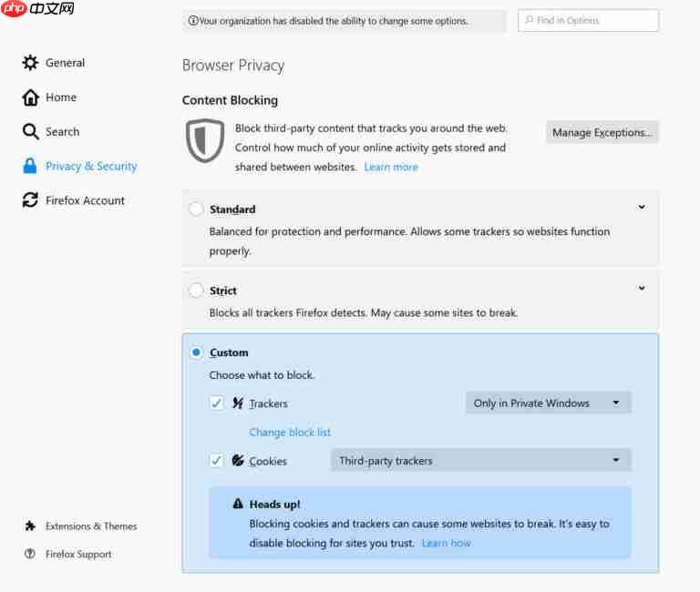The image size is (700, 592).
Task: Click the Firefox Account sync icon
Action: 30,200
